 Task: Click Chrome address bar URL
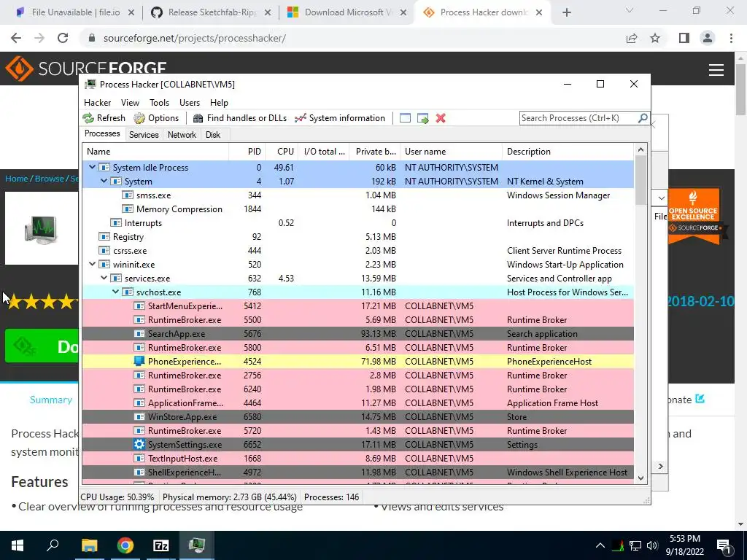[194, 38]
